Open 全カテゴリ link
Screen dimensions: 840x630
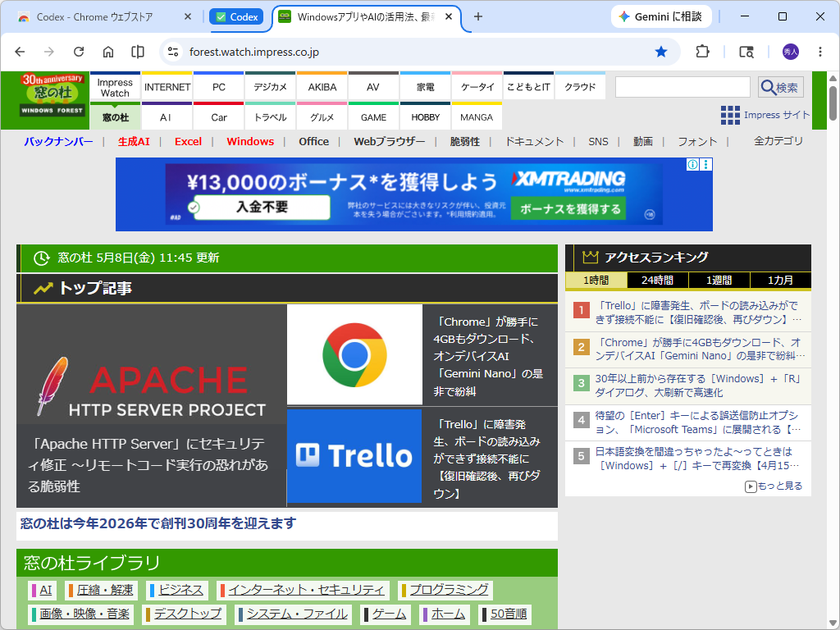778,141
